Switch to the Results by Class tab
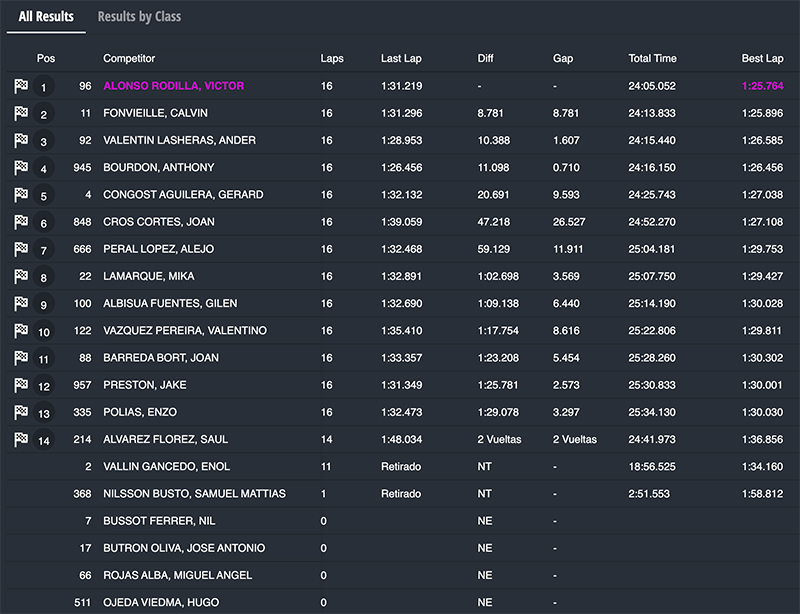Image resolution: width=800 pixels, height=614 pixels. point(139,17)
